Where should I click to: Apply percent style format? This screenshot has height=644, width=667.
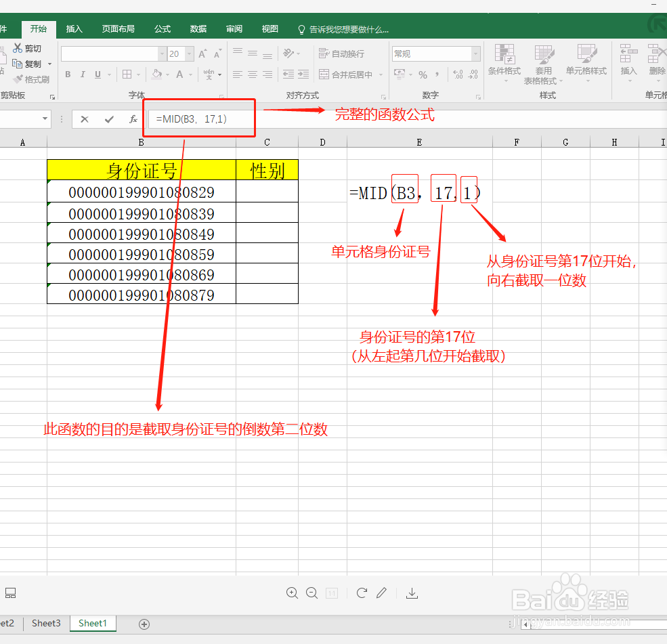point(423,75)
